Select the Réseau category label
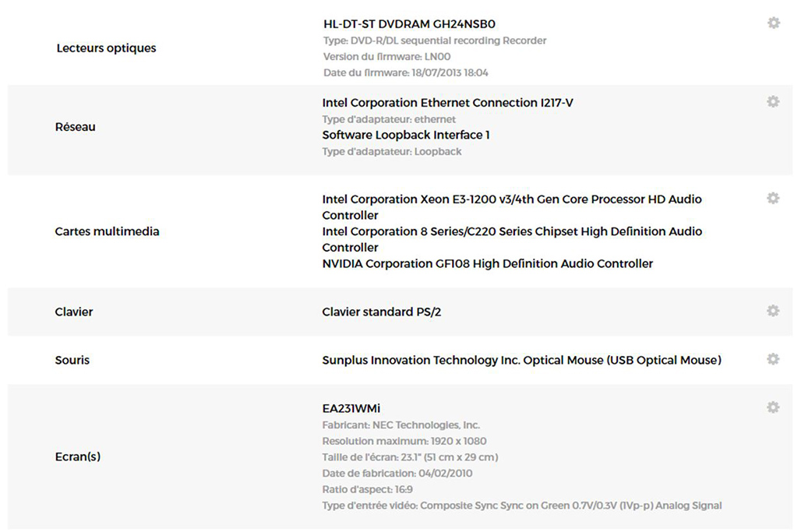Screen dimensions: 794x532 click(75, 127)
